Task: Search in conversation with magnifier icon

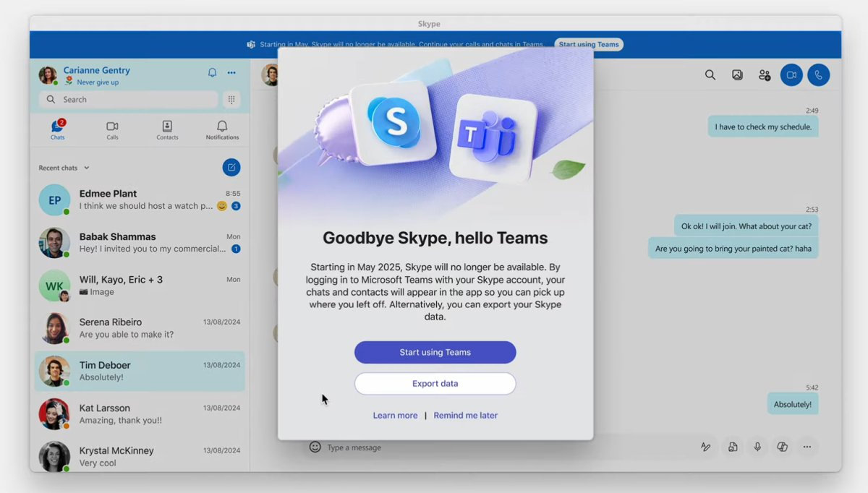Action: point(710,74)
